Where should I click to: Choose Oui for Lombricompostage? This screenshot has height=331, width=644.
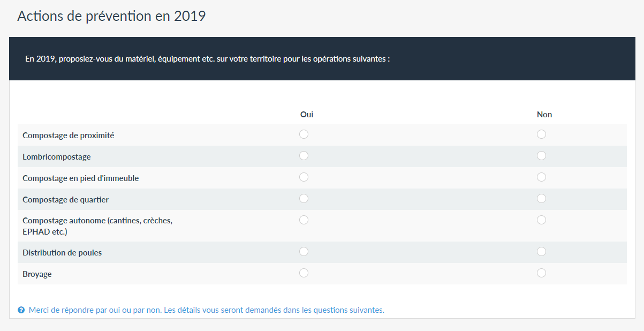(x=304, y=155)
